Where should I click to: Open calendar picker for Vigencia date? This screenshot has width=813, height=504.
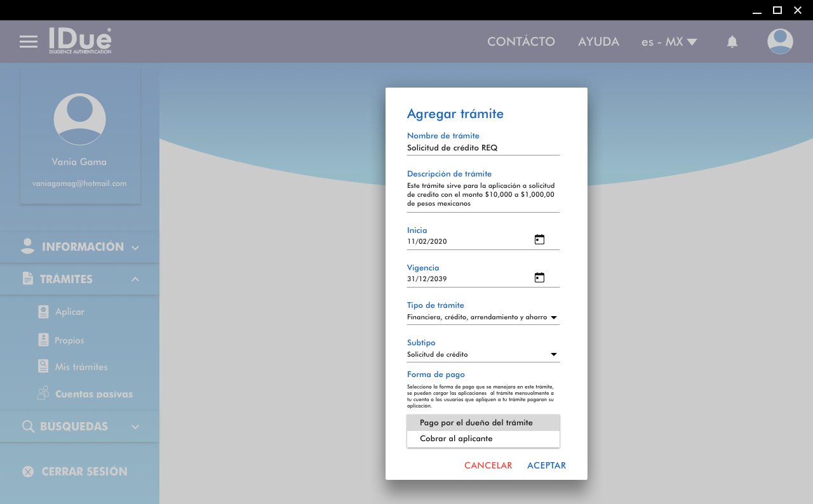coord(539,277)
